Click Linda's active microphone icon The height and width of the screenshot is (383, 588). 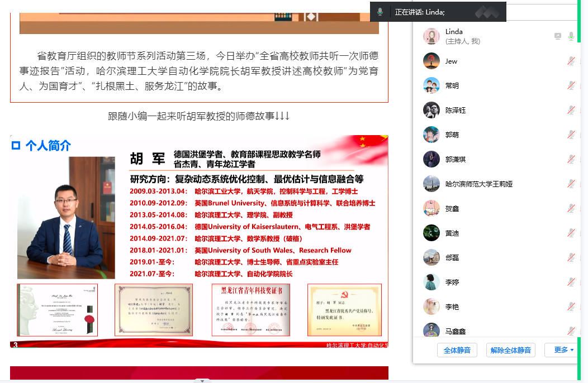[571, 36]
